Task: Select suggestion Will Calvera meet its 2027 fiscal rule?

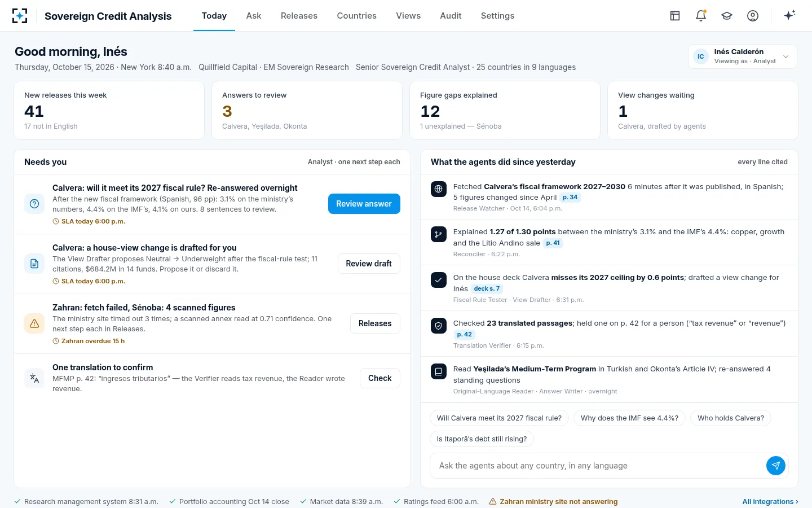Action: tap(499, 418)
